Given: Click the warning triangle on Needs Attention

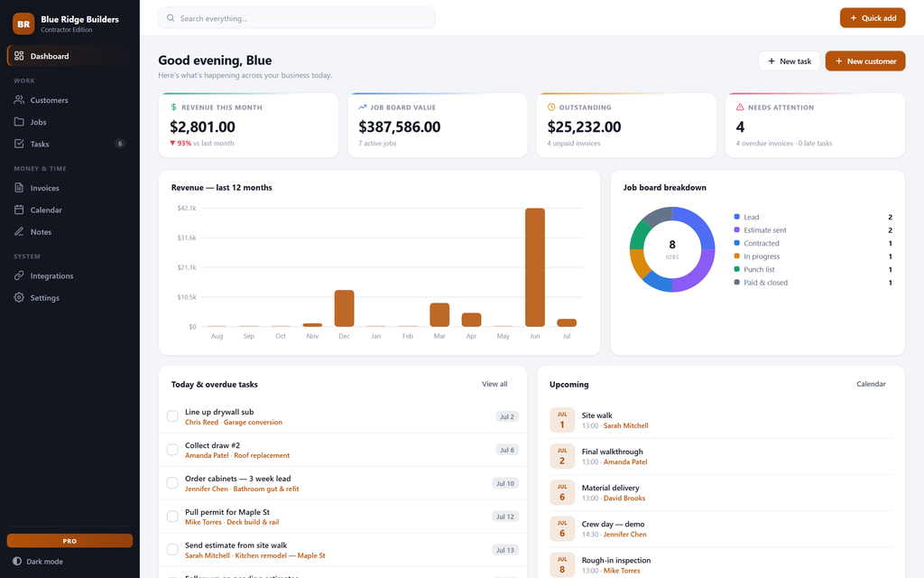Looking at the screenshot, I should coord(740,107).
